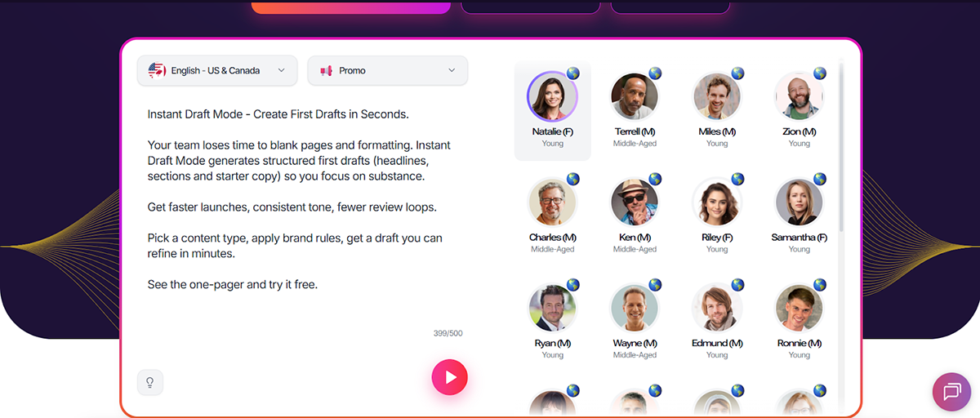Play the promo script preview
980x418 pixels.
pos(449,377)
